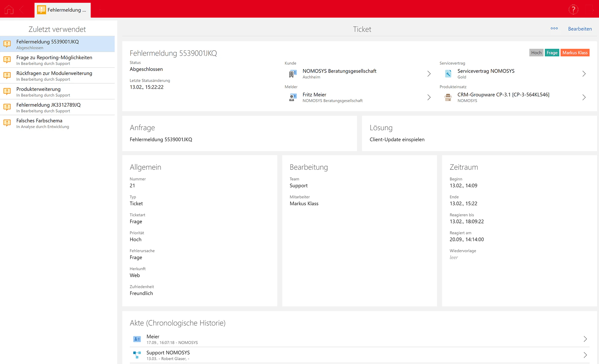Open the Meier history entry
Viewport: 599px width, 364px height.
359,339
